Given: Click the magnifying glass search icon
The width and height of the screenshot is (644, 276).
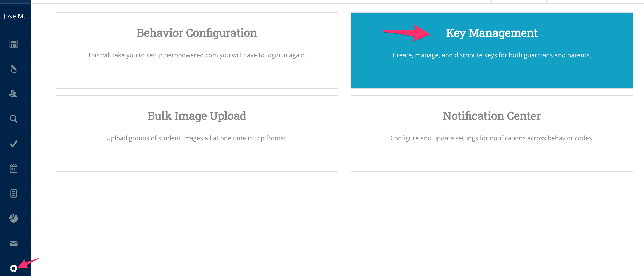Looking at the screenshot, I should (x=14, y=119).
